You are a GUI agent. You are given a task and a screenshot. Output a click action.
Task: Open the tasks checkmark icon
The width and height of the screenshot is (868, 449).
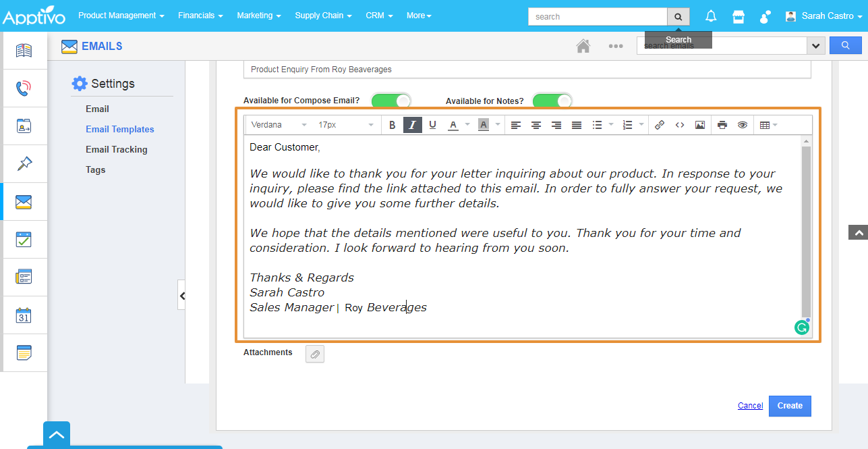(24, 240)
